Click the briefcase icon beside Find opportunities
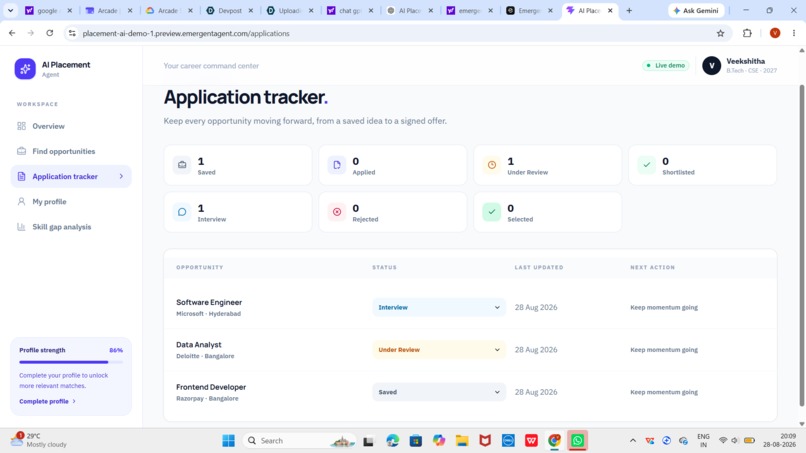The image size is (806, 453). 21,151
